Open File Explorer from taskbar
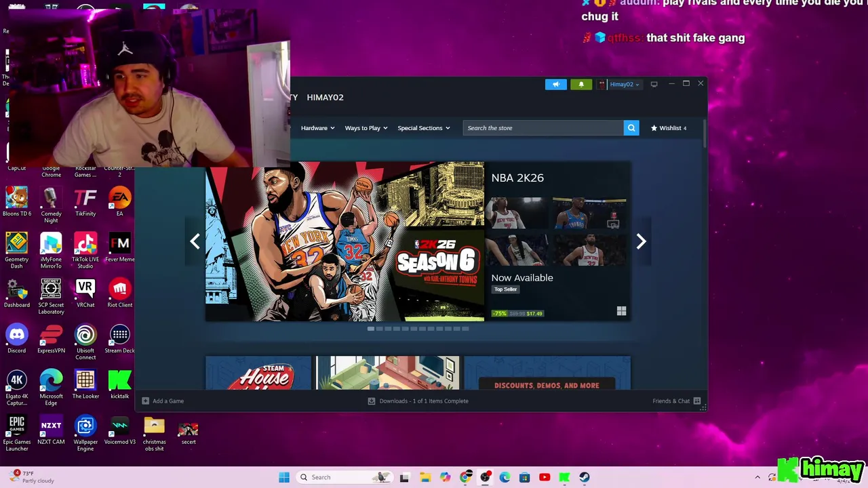Viewport: 868px width, 488px height. pyautogui.click(x=425, y=477)
